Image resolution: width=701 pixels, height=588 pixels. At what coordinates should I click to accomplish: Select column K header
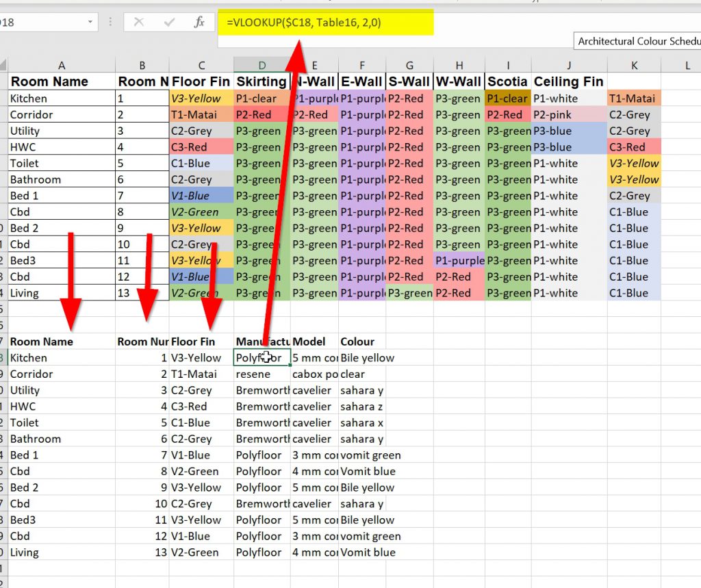tap(634, 65)
